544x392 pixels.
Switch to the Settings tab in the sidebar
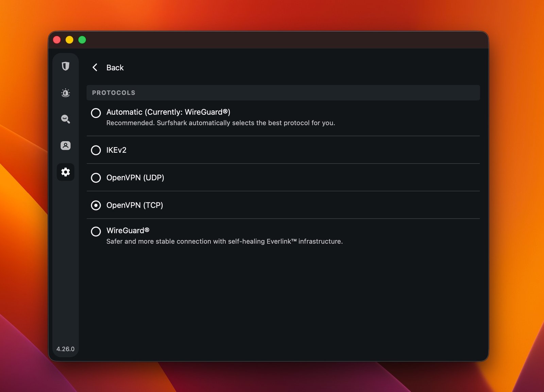66,172
